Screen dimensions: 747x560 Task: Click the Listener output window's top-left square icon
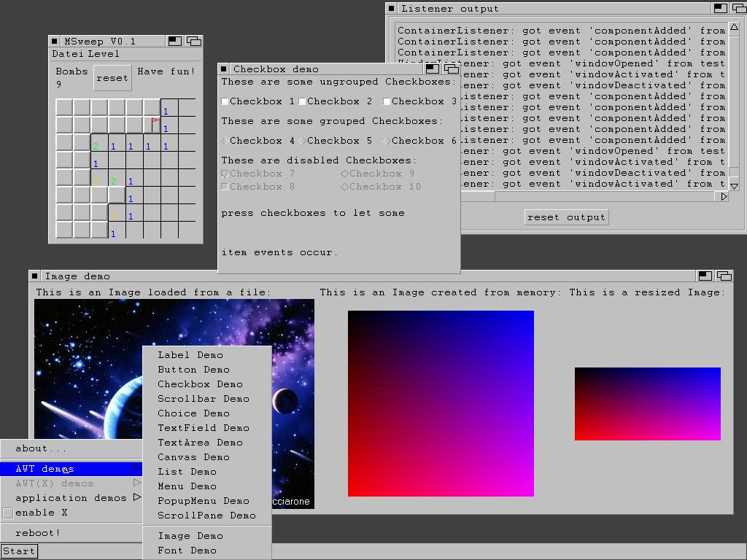pos(392,9)
